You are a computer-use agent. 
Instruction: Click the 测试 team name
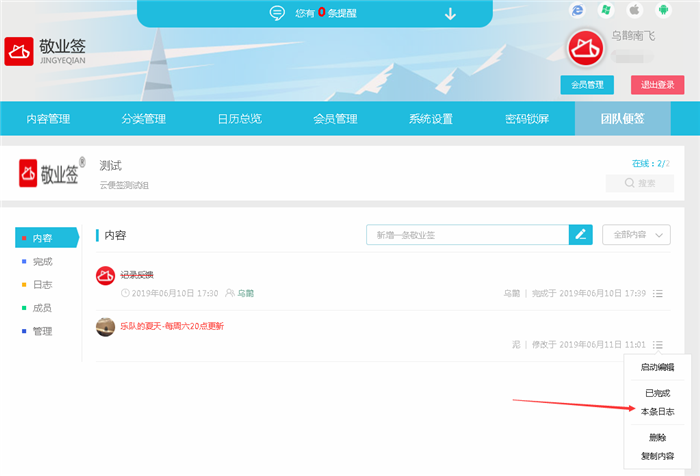[110, 166]
